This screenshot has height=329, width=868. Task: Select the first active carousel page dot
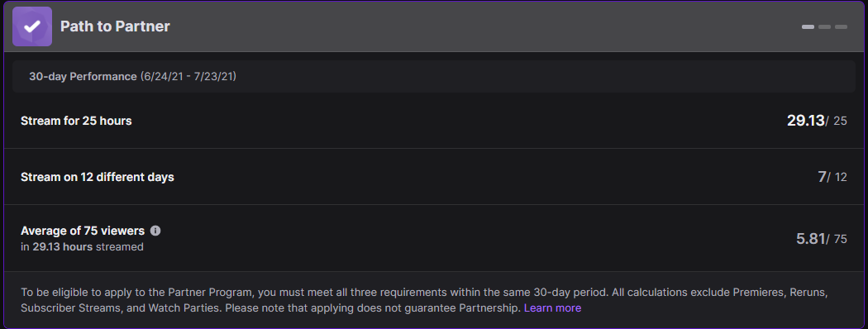click(808, 26)
